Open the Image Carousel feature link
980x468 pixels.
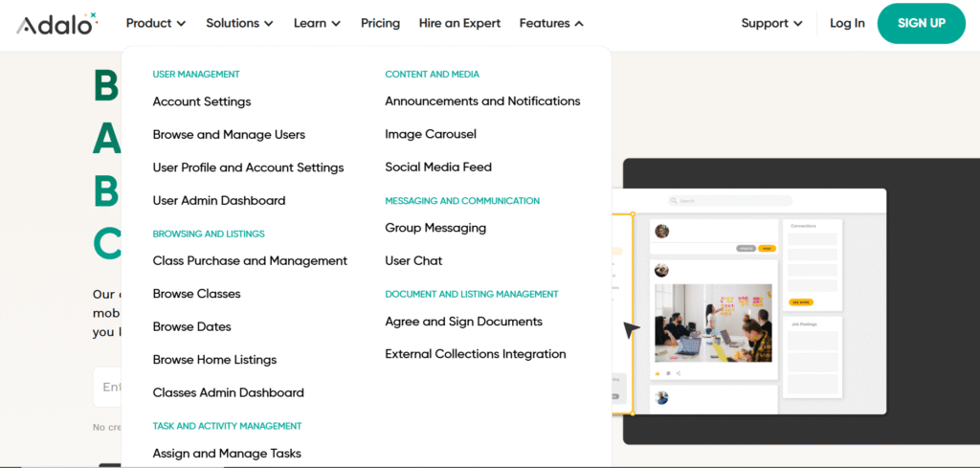click(431, 134)
